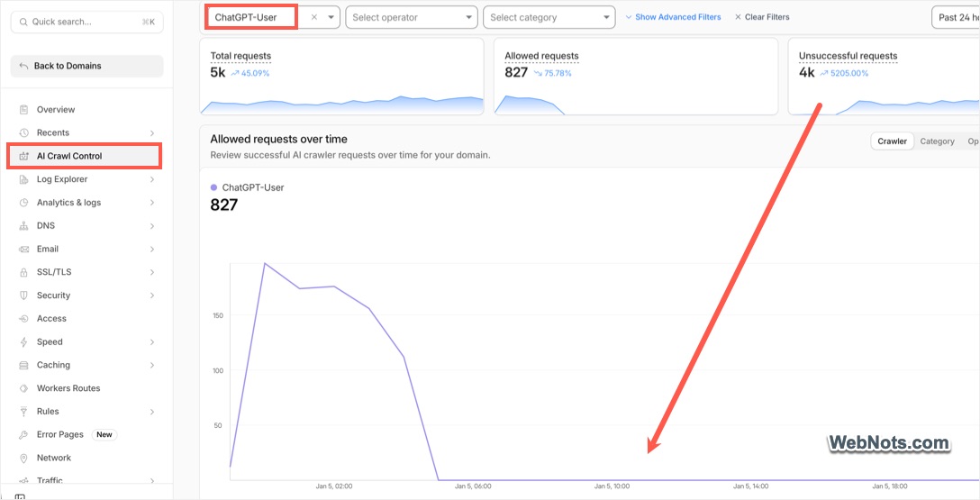Expand the Email submenu chevron
980x500 pixels.
click(152, 249)
